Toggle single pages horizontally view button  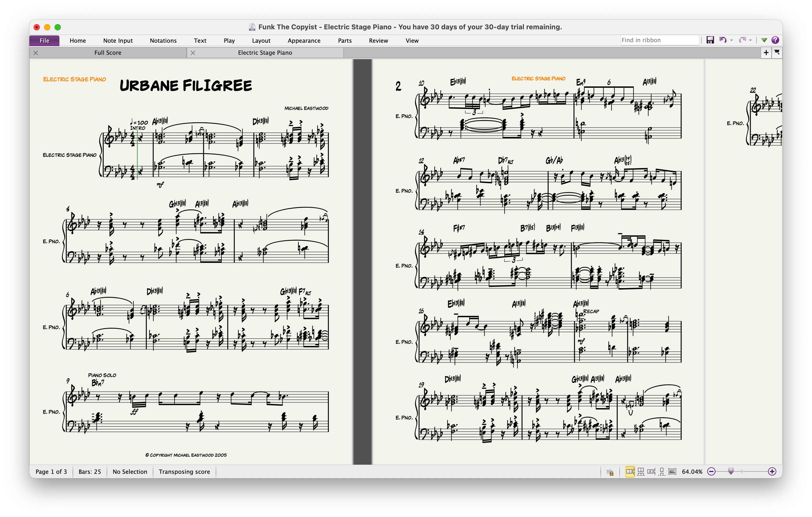point(652,471)
